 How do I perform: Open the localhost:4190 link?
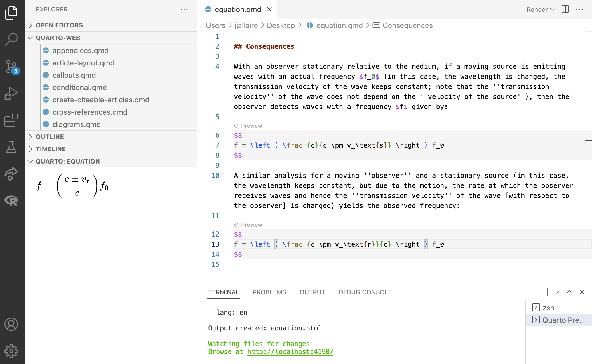pos(290,352)
